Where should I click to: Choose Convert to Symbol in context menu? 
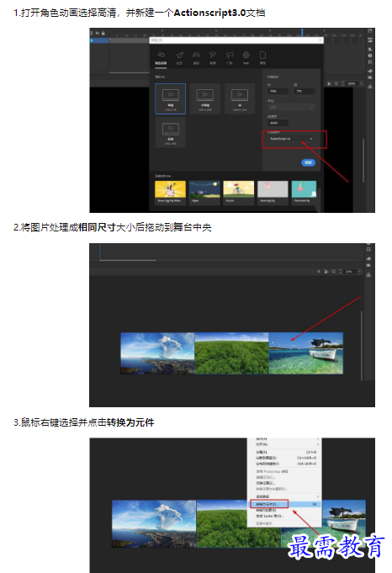284,504
